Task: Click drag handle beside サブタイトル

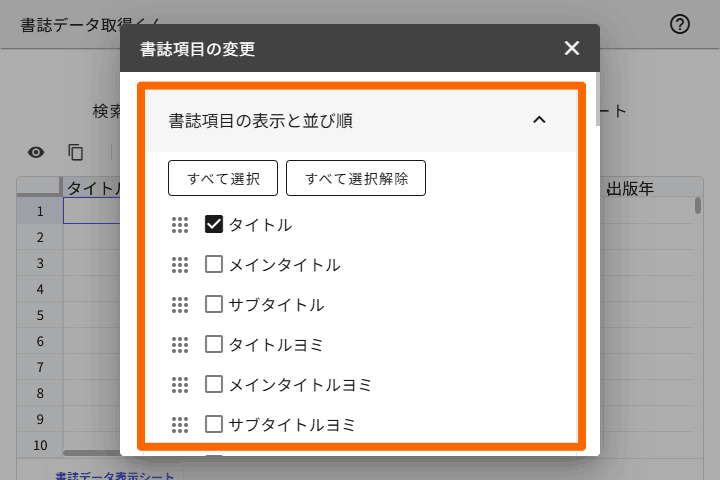Action: 180,305
